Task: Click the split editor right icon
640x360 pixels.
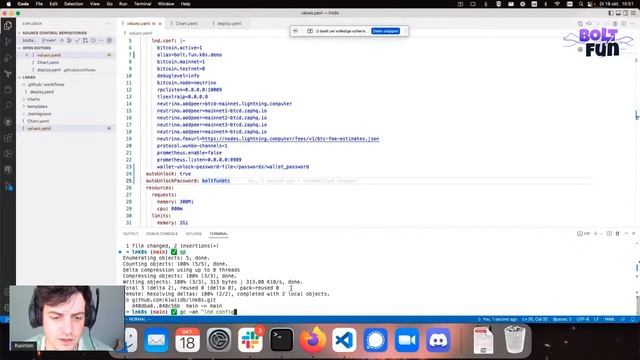Action: pyautogui.click(x=624, y=24)
